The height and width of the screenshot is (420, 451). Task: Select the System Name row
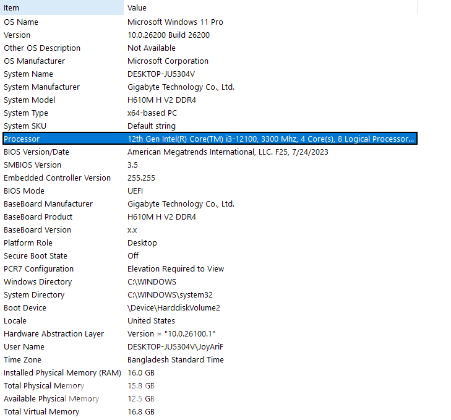tap(209, 74)
